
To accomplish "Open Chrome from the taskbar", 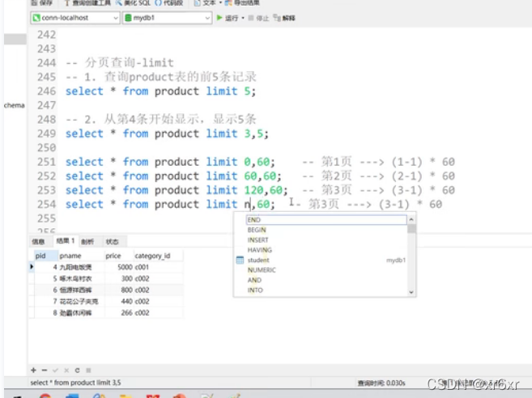I will [45, 396].
